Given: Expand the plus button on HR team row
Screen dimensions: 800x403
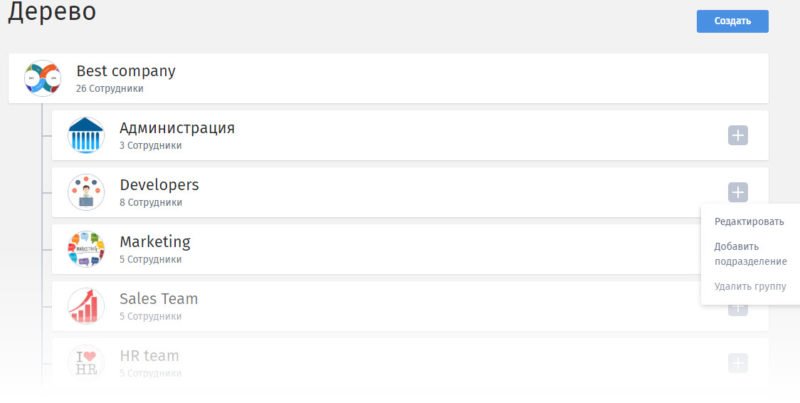Looking at the screenshot, I should pyautogui.click(x=738, y=362).
